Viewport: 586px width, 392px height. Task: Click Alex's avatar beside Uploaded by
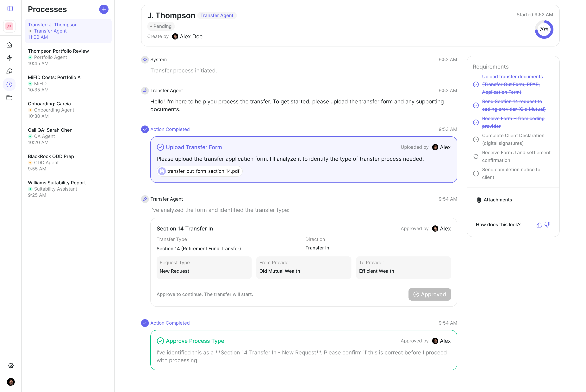(435, 147)
